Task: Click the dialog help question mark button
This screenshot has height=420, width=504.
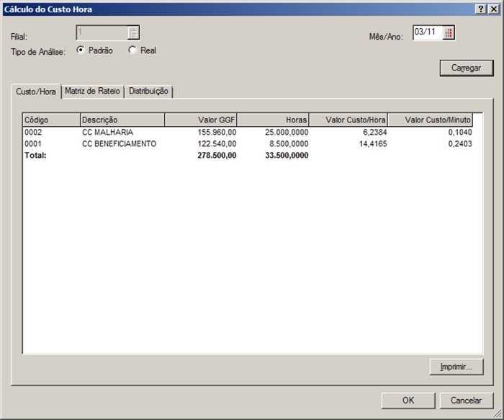Action: 480,9
